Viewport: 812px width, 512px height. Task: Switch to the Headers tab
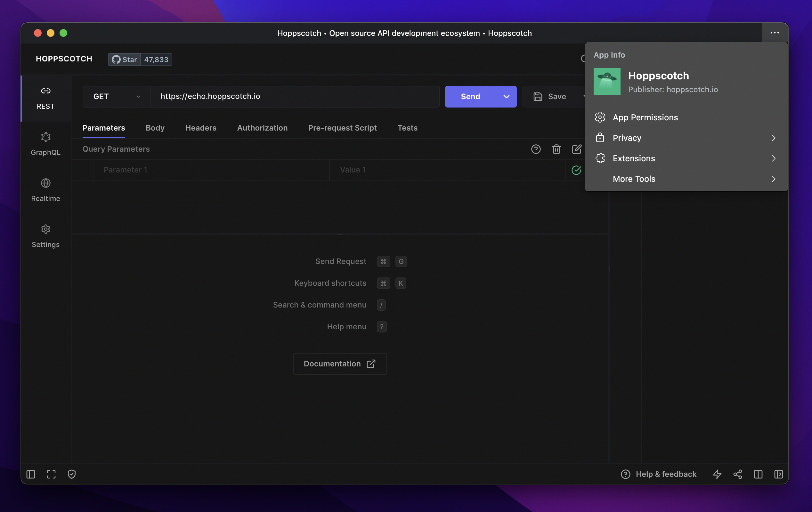click(x=201, y=128)
